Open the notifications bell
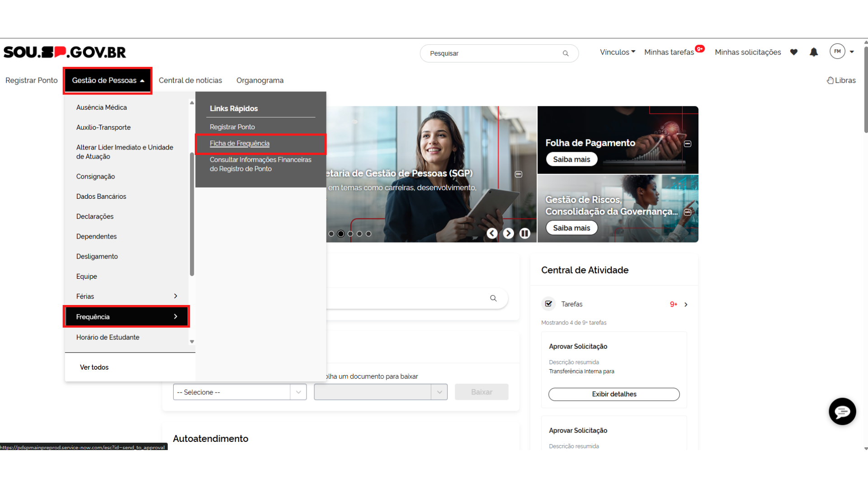868x488 pixels. 814,52
